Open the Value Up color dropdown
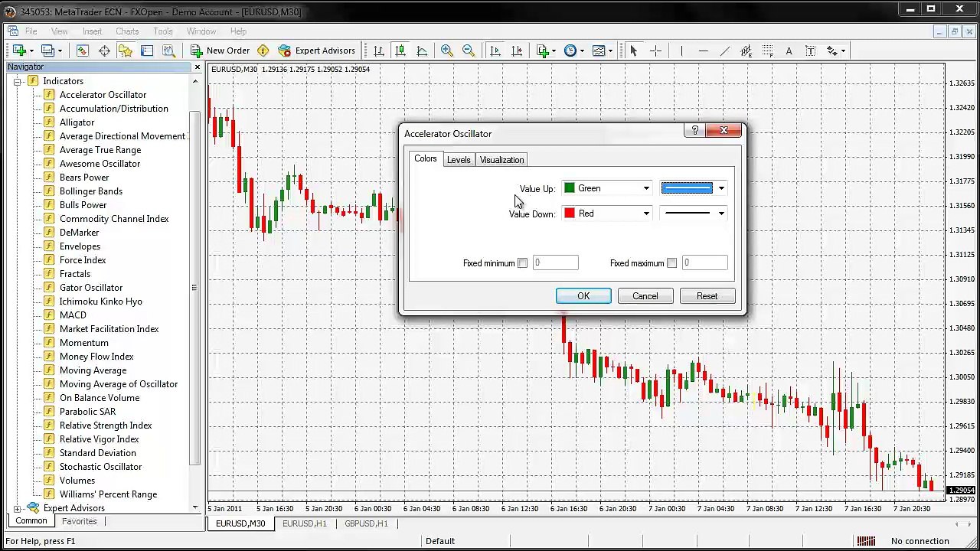 (x=646, y=188)
